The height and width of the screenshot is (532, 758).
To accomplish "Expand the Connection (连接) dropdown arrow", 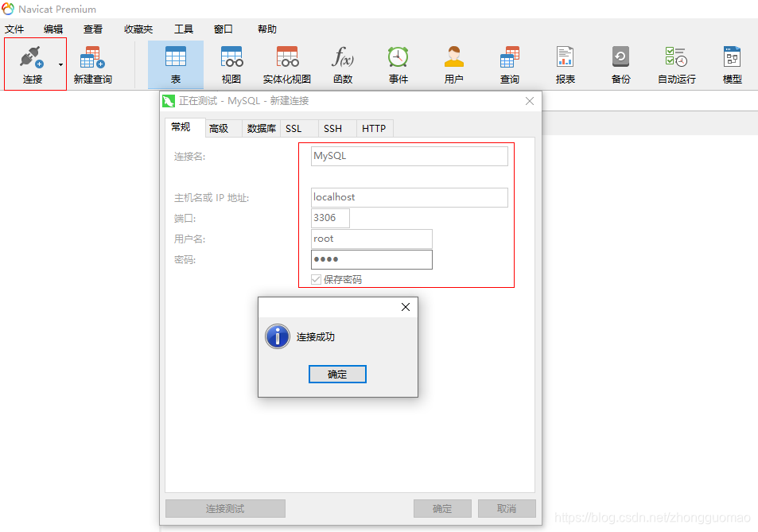I will click(61, 64).
